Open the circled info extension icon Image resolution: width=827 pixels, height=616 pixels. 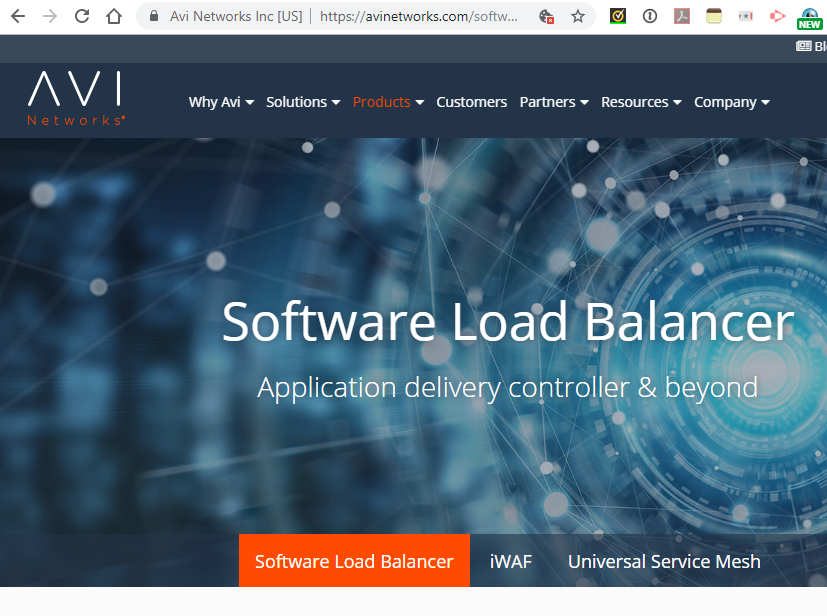coord(650,16)
